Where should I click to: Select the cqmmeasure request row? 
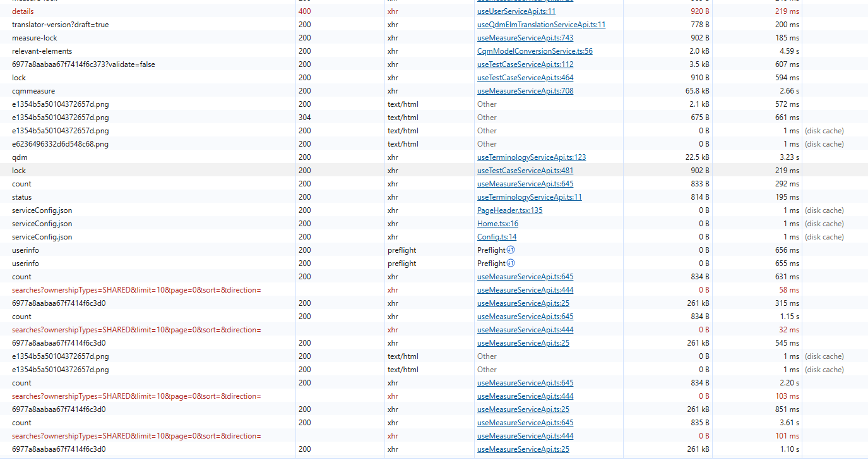pyautogui.click(x=33, y=91)
